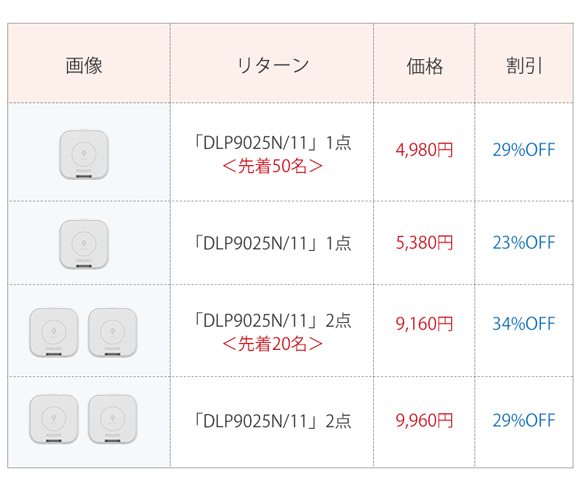Click the 9,160円 price
Screen dimensions: 580x498
click(x=424, y=324)
